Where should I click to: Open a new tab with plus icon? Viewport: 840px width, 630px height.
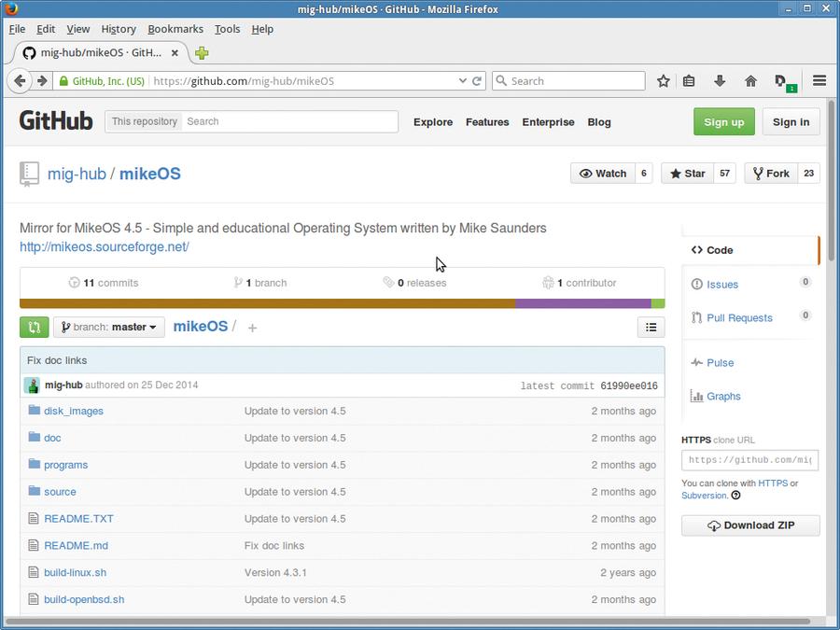click(202, 53)
